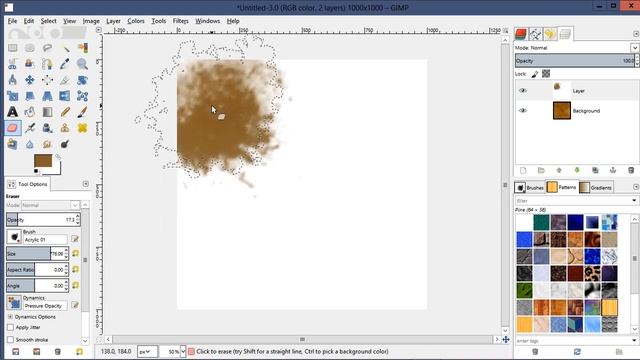Choose the Cage Transform tool
The image size is (640, 360).
coord(82,96)
